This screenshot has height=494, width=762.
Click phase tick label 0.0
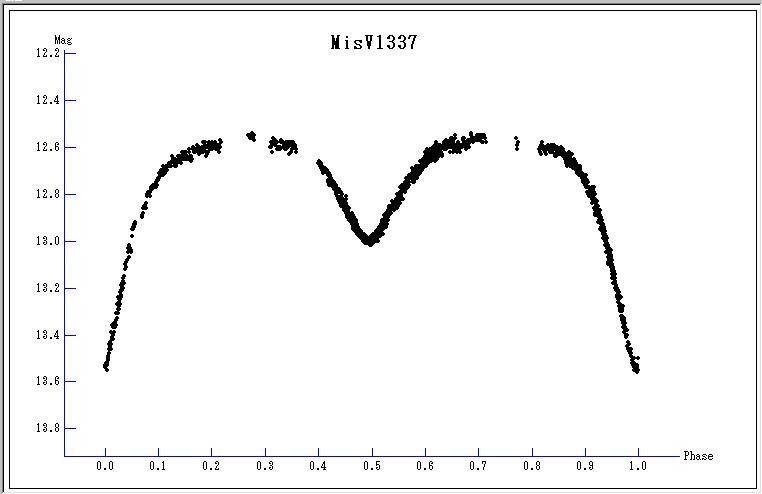point(105,466)
